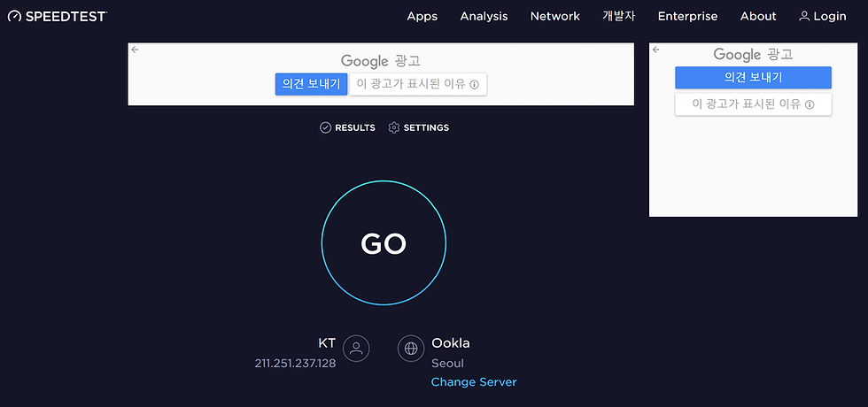Screen dimensions: 868x407
Task: Click 의견 보내기 in top banner ad
Action: [311, 84]
